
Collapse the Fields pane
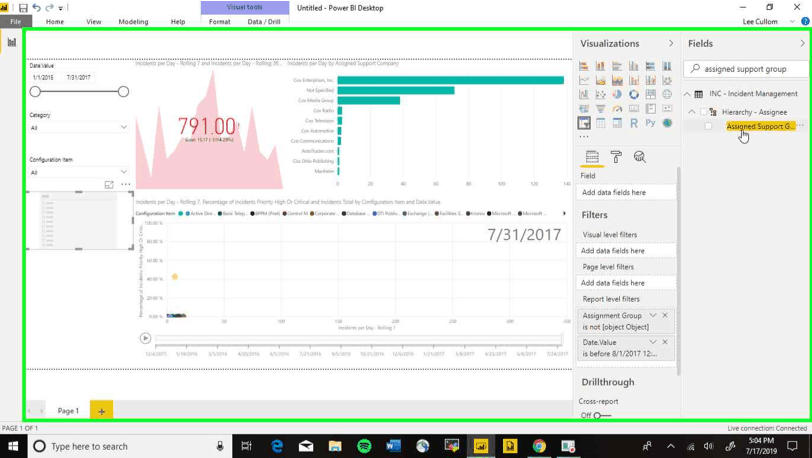[x=803, y=44]
